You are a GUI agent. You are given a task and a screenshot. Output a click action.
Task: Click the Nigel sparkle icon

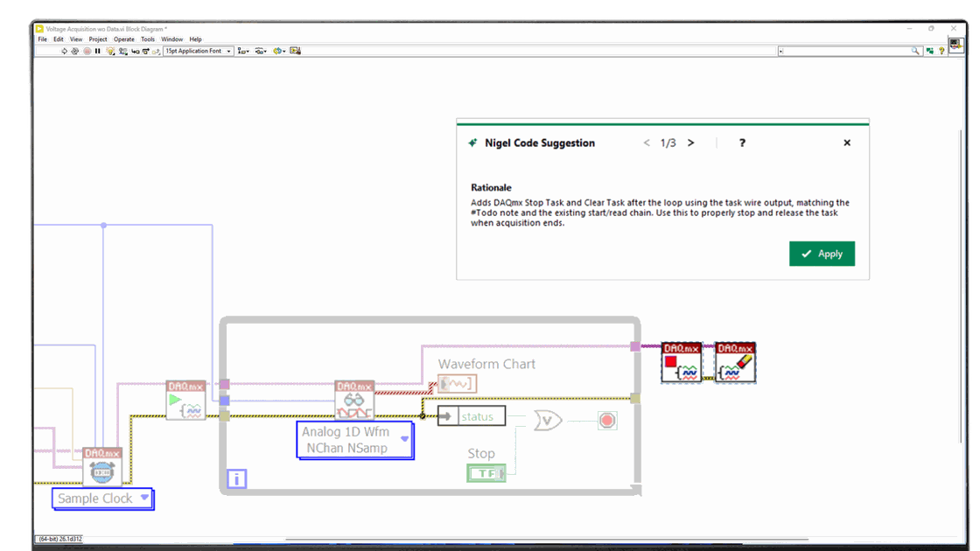pyautogui.click(x=472, y=143)
